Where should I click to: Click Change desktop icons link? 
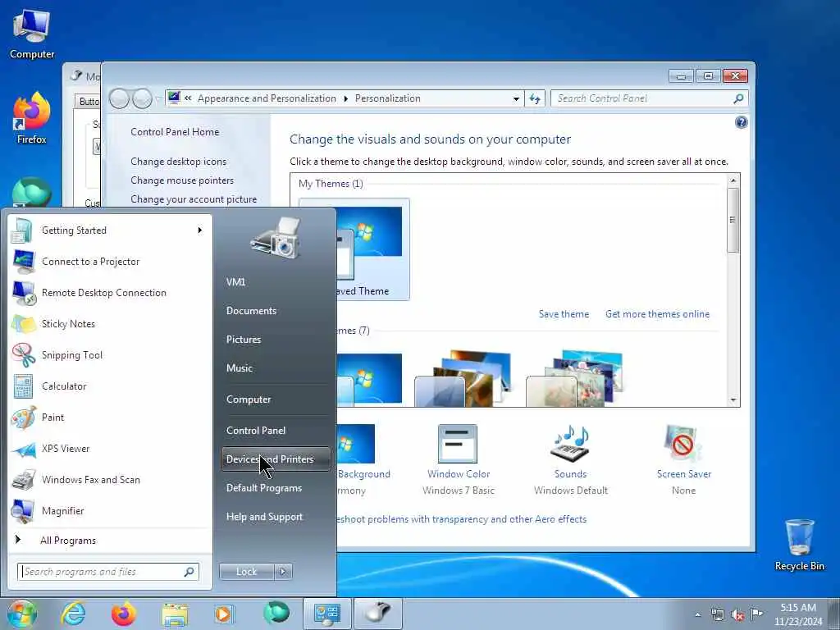click(178, 162)
